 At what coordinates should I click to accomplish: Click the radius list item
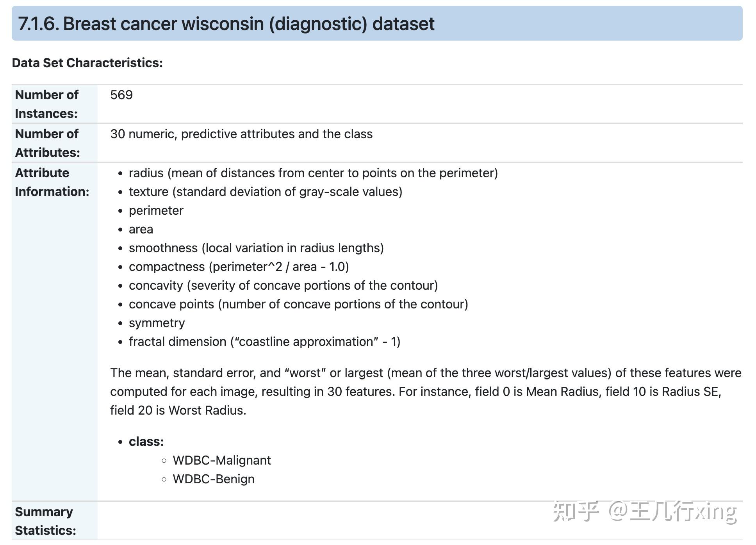[x=313, y=173]
